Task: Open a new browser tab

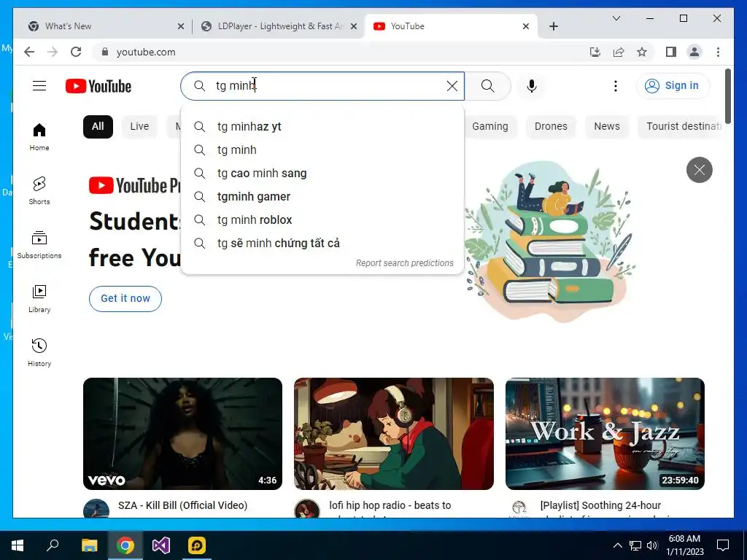Action: [553, 26]
